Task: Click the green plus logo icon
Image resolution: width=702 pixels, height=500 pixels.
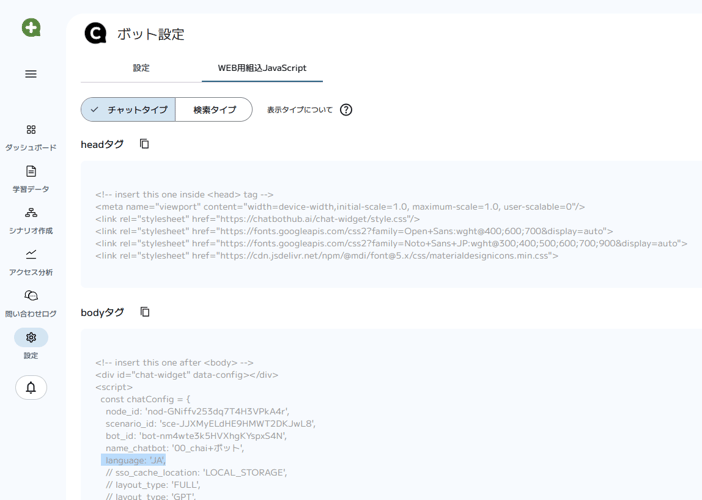Action: (x=31, y=28)
